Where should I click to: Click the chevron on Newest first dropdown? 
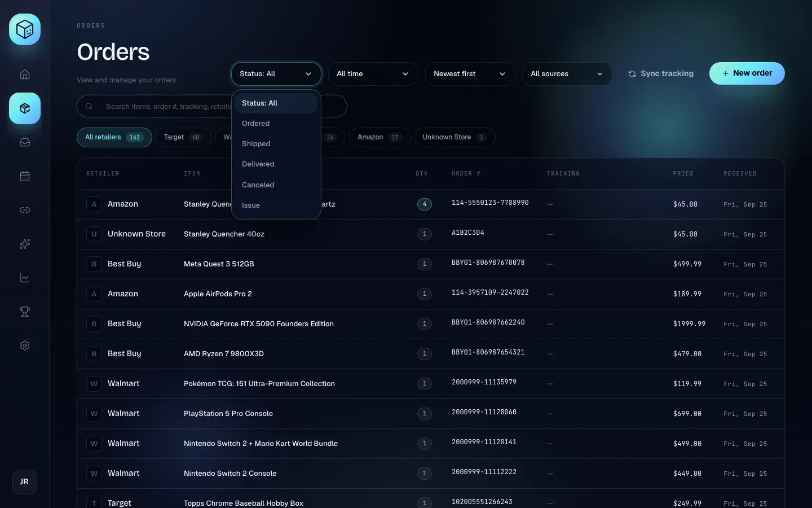tap(502, 74)
